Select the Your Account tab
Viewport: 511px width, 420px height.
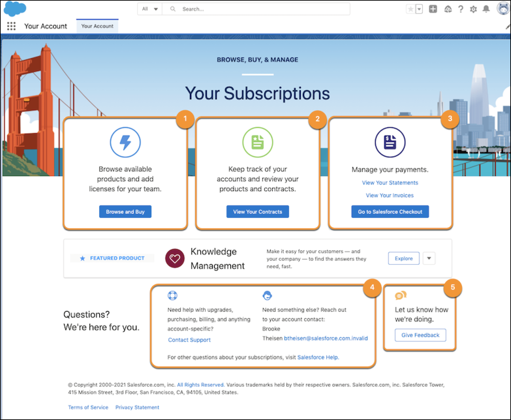(x=97, y=26)
